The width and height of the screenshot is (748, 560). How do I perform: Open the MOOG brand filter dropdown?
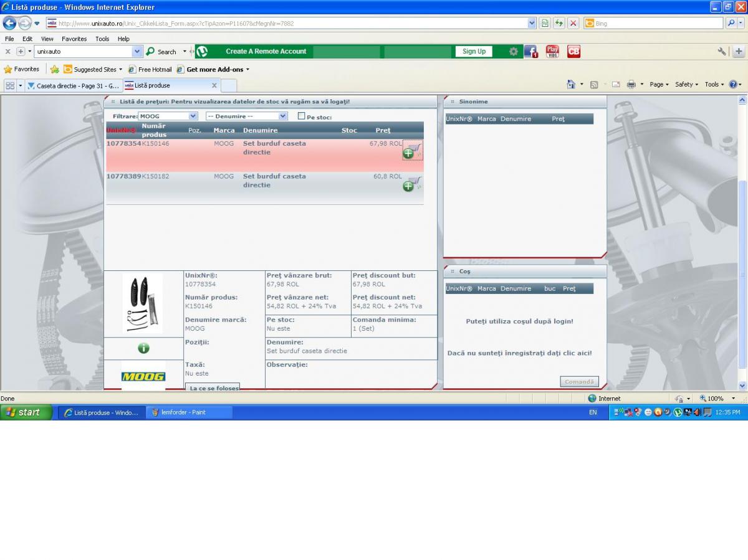[193, 116]
